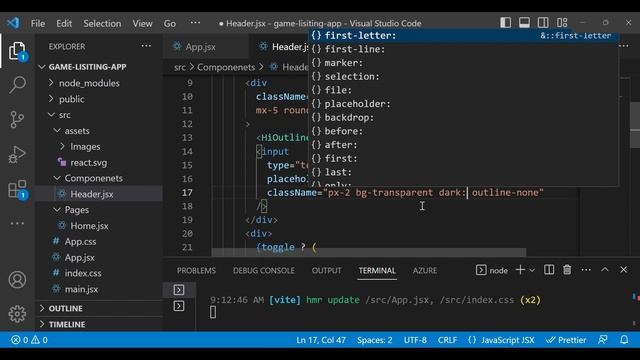
Task: Open terminal launch profile dropdown
Action: point(532,270)
